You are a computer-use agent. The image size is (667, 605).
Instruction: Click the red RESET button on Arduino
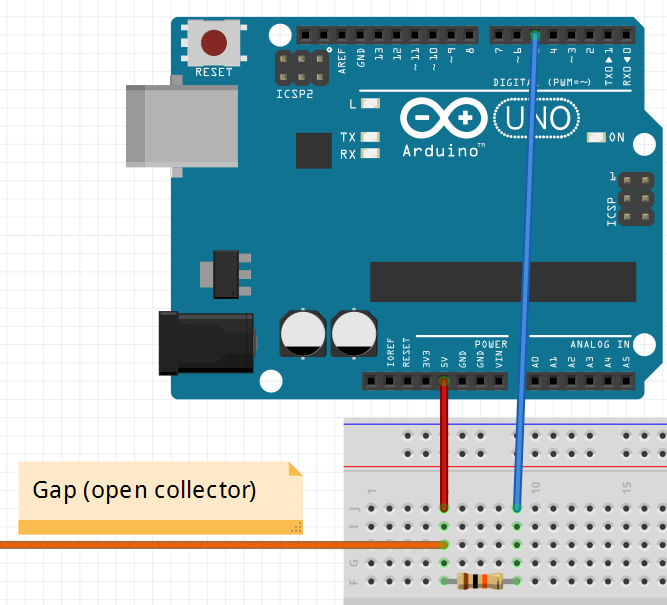[214, 43]
